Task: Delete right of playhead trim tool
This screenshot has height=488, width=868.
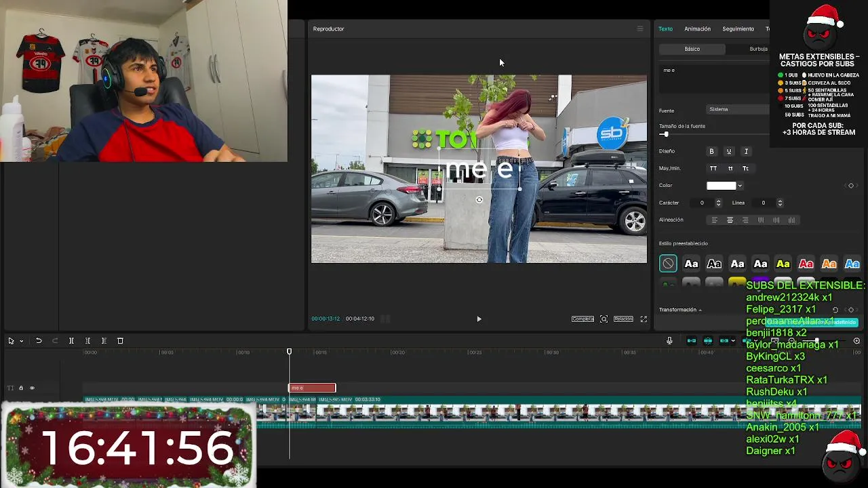Action: 104,341
